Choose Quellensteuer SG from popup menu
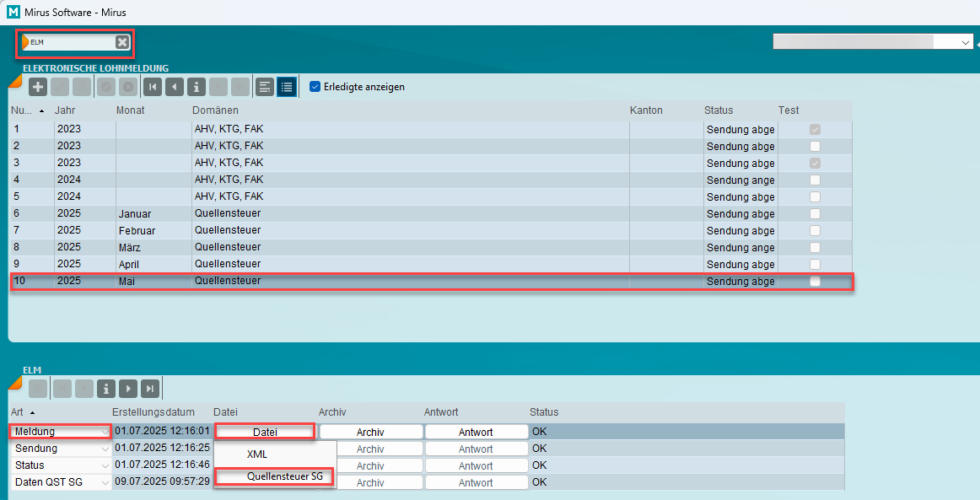The width and height of the screenshot is (980, 500). coord(284,476)
